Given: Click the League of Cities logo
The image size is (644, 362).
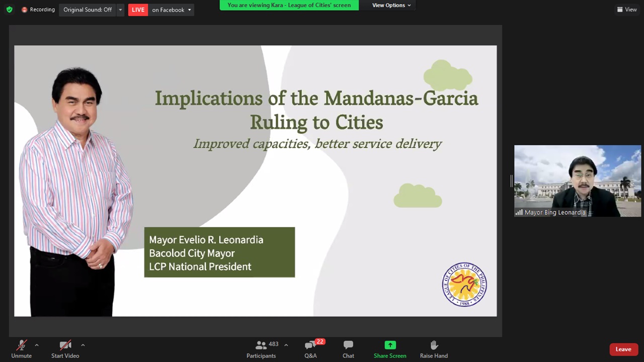Looking at the screenshot, I should click(x=464, y=284).
